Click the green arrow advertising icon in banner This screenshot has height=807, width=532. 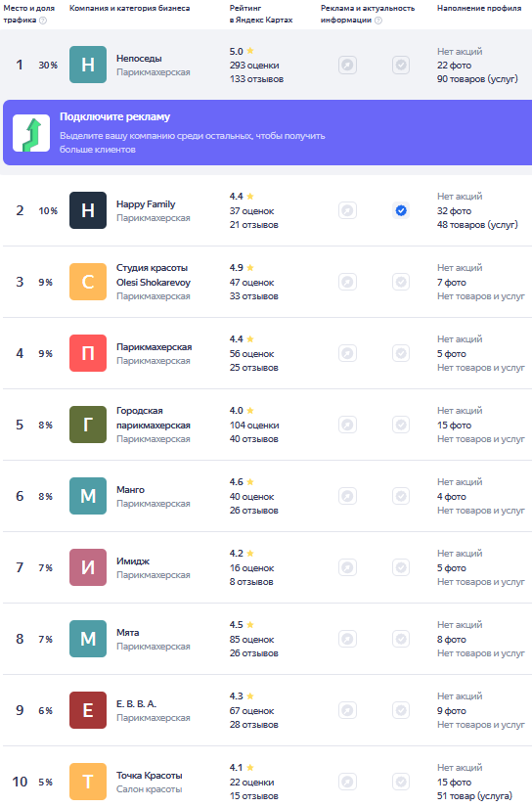(x=31, y=133)
